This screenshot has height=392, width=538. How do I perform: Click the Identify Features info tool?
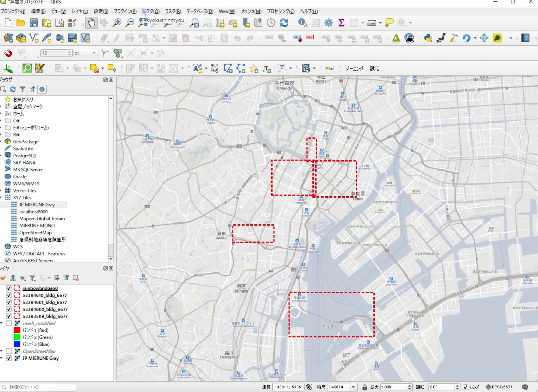pos(302,22)
